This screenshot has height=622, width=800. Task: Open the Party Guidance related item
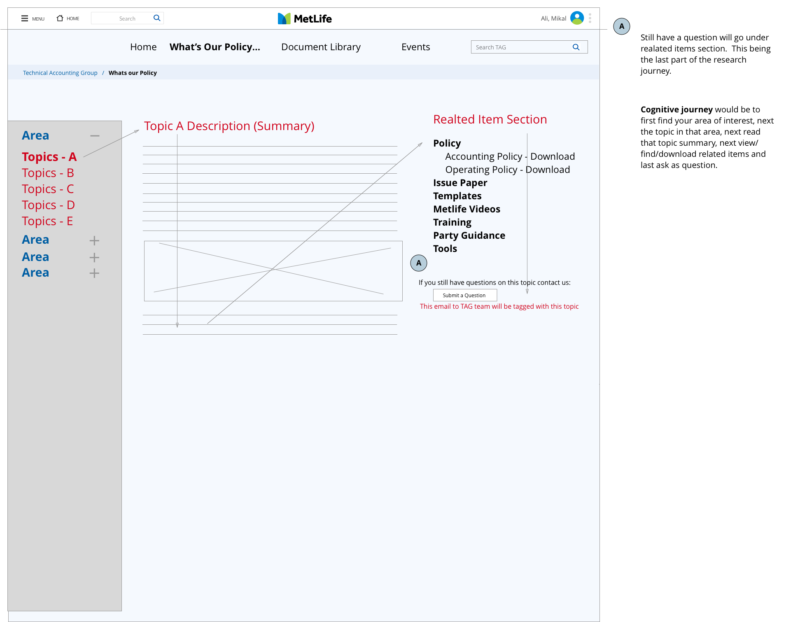[469, 235]
